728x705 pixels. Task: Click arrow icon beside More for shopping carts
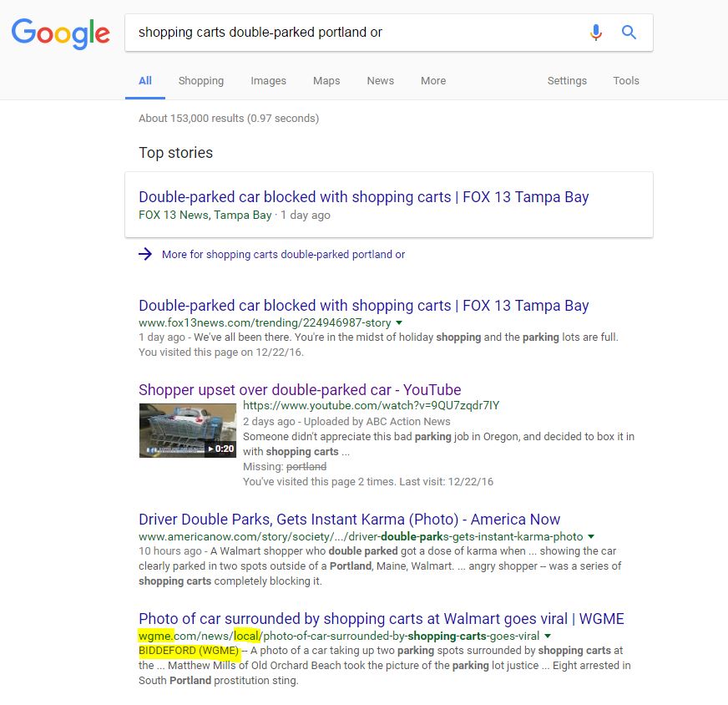tap(146, 254)
